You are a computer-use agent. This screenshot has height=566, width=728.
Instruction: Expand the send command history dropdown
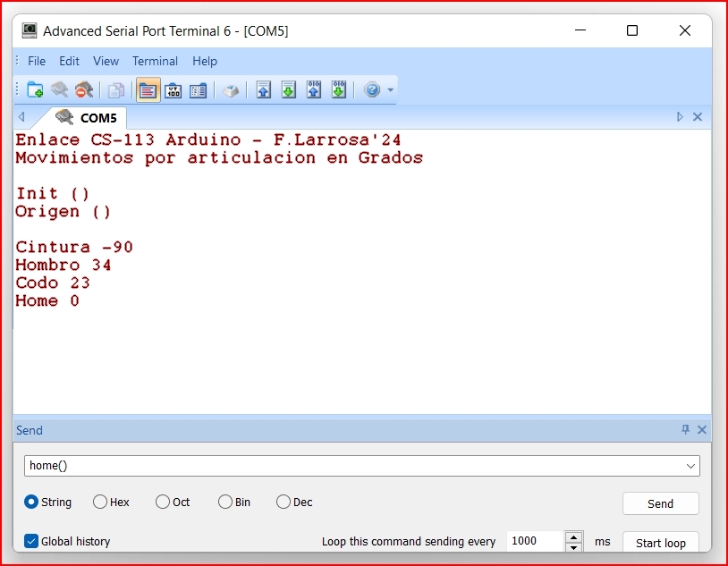pos(690,466)
